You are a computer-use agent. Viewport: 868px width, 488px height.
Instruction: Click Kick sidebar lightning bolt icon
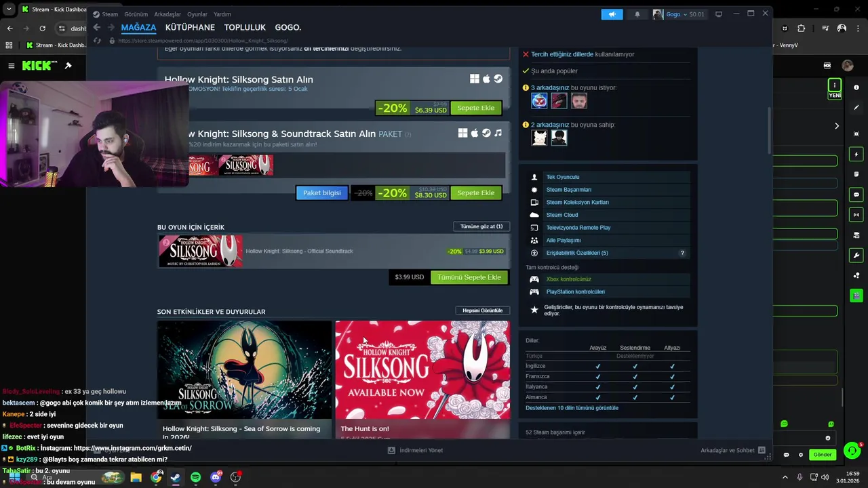pyautogui.click(x=856, y=154)
